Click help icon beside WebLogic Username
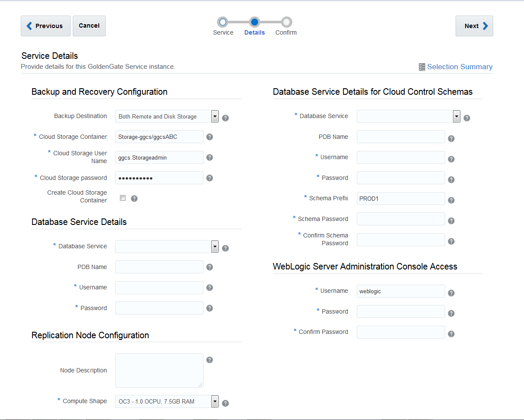Viewport: 524px width, 420px height. pyautogui.click(x=451, y=293)
